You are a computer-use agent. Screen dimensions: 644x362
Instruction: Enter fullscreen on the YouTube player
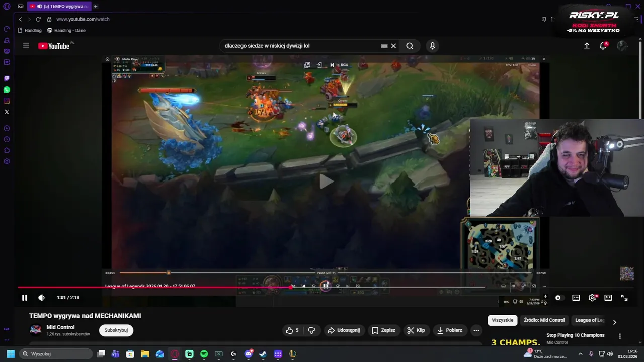coord(624,298)
